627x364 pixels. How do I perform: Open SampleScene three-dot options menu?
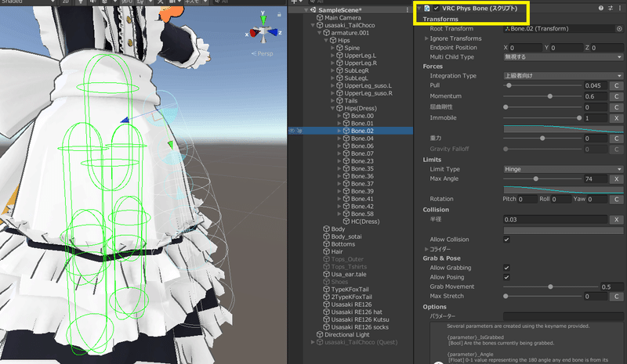pyautogui.click(x=408, y=10)
